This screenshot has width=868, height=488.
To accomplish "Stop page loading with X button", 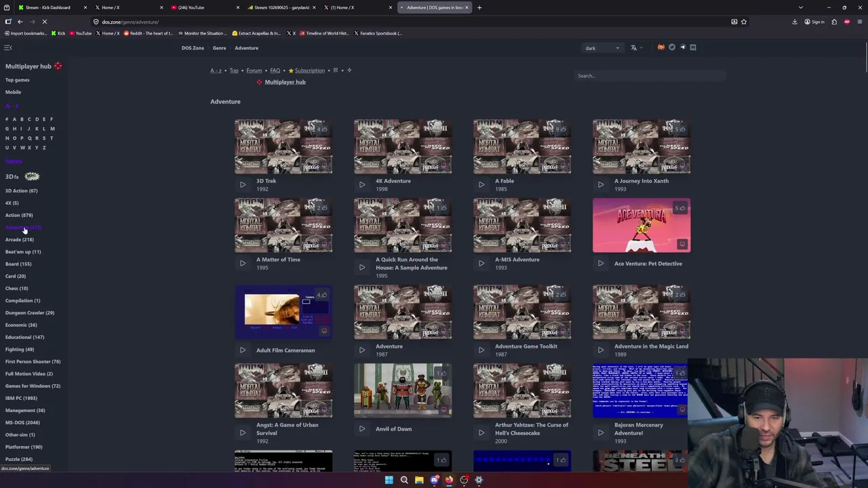I will click(44, 22).
